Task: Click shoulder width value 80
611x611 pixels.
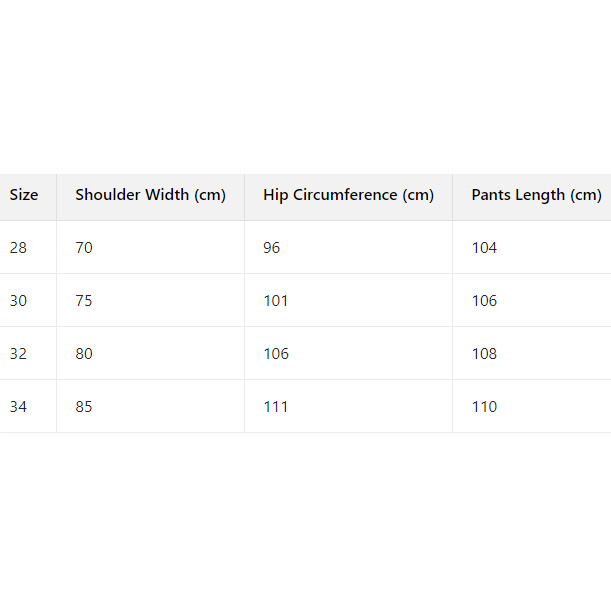Action: click(x=84, y=354)
